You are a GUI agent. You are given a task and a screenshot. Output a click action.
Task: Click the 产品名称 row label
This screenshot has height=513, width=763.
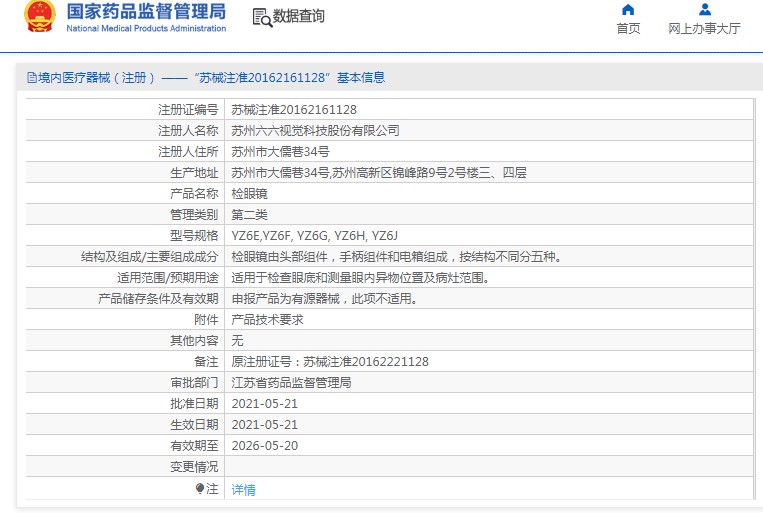(194, 193)
